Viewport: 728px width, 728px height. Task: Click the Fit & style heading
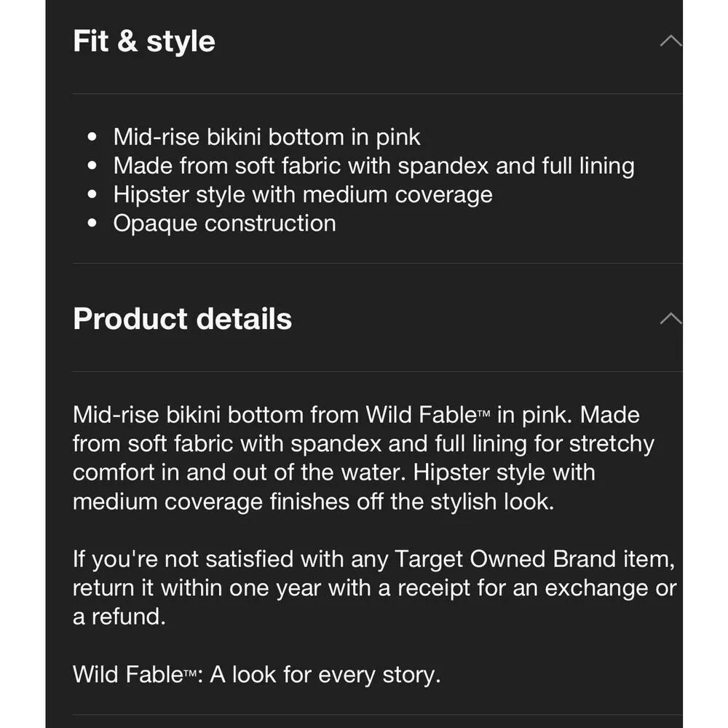point(144,41)
